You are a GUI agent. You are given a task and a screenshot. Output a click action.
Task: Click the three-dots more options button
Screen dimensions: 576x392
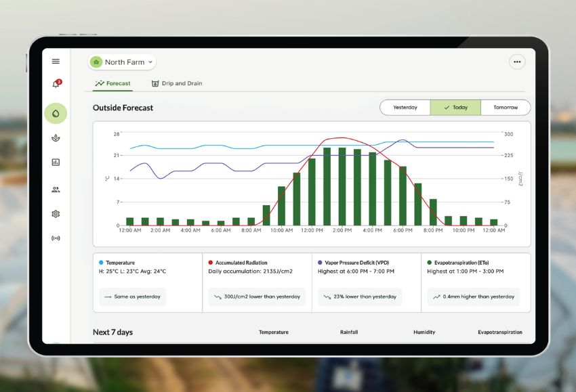(517, 62)
